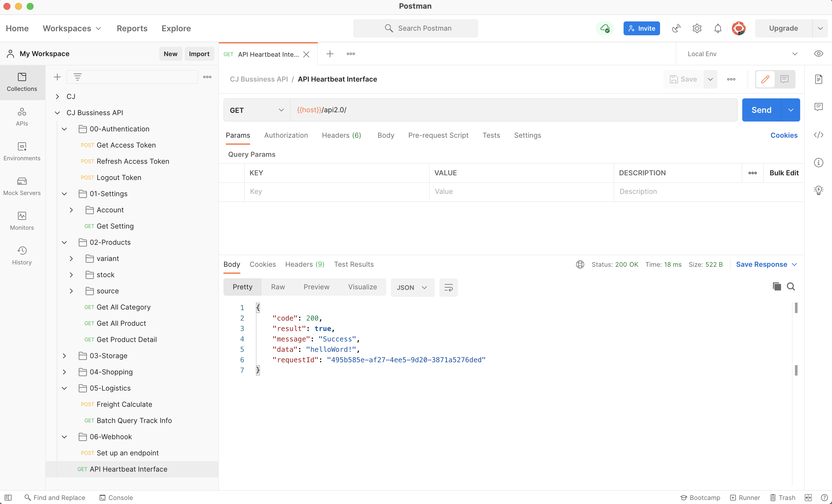This screenshot has height=504, width=832.
Task: Copy the response body with the copy icon
Action: [x=777, y=287]
